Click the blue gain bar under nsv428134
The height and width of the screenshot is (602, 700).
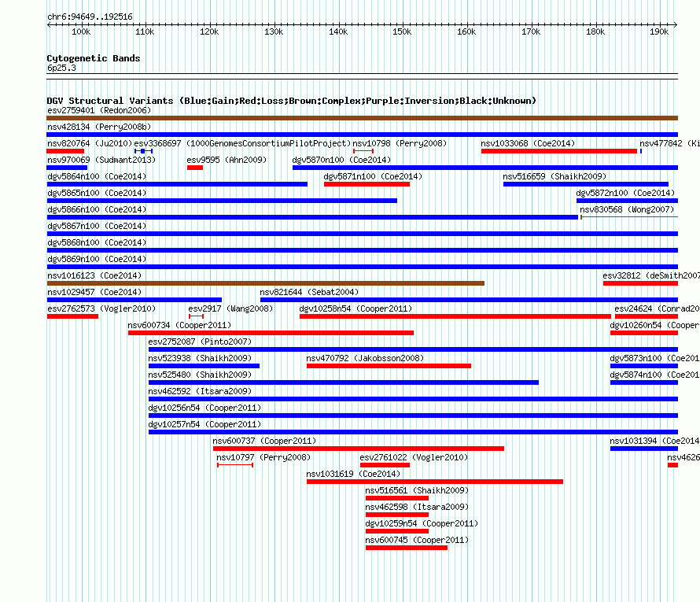point(362,135)
